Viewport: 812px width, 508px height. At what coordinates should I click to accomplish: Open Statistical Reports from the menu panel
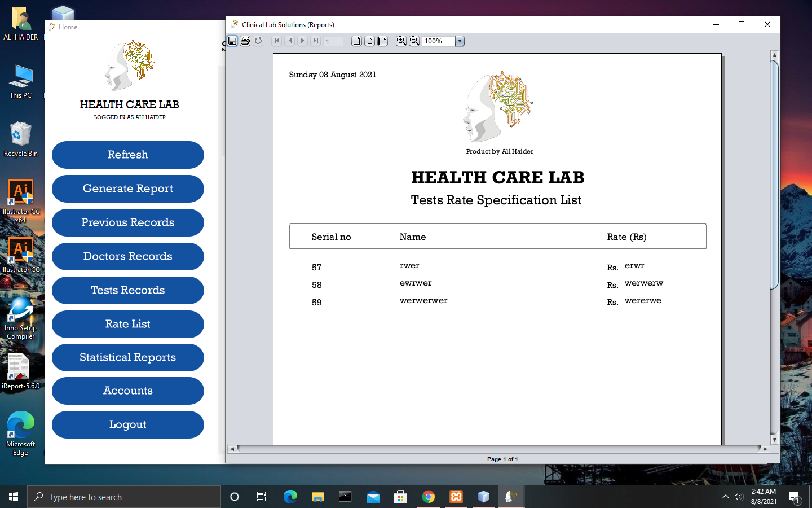point(127,357)
